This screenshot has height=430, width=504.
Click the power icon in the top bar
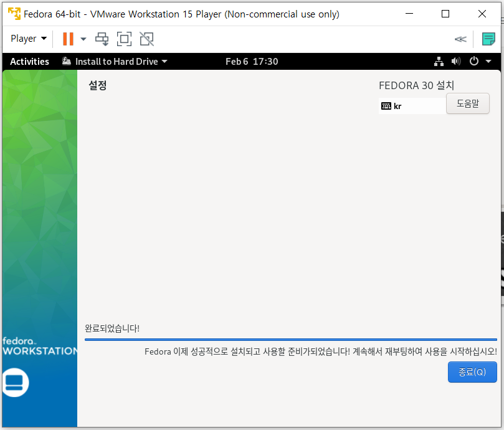474,61
